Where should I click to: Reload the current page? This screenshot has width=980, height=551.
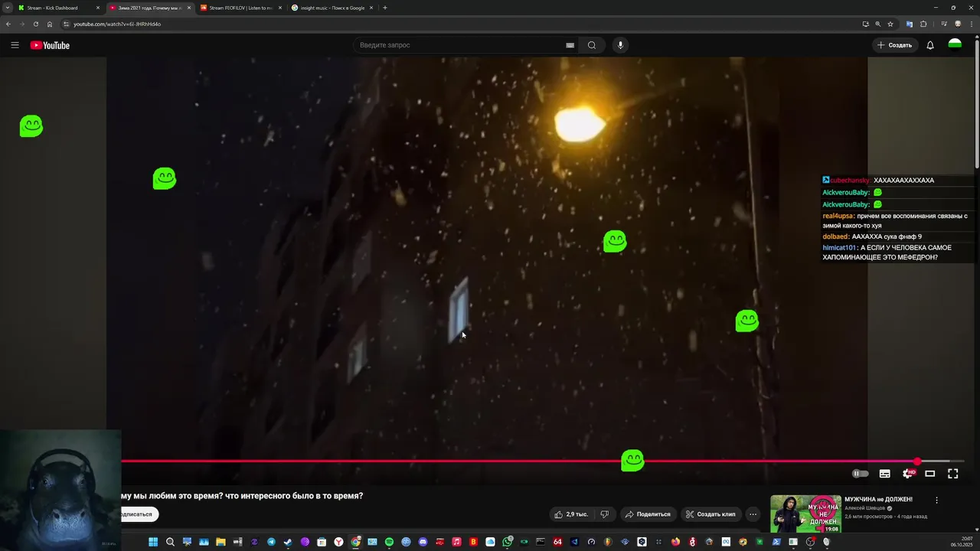pos(35,24)
